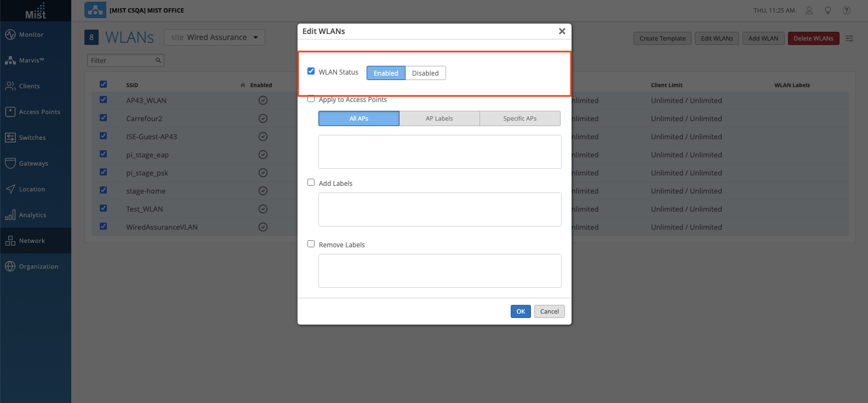Enable the Add Labels checkbox
Screen dimensions: 868x403
(311, 183)
